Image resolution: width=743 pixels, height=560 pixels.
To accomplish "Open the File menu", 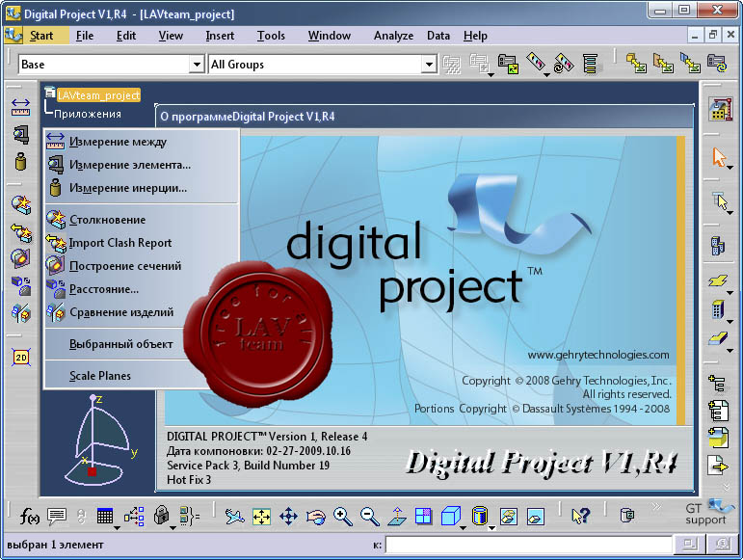I will coord(85,36).
